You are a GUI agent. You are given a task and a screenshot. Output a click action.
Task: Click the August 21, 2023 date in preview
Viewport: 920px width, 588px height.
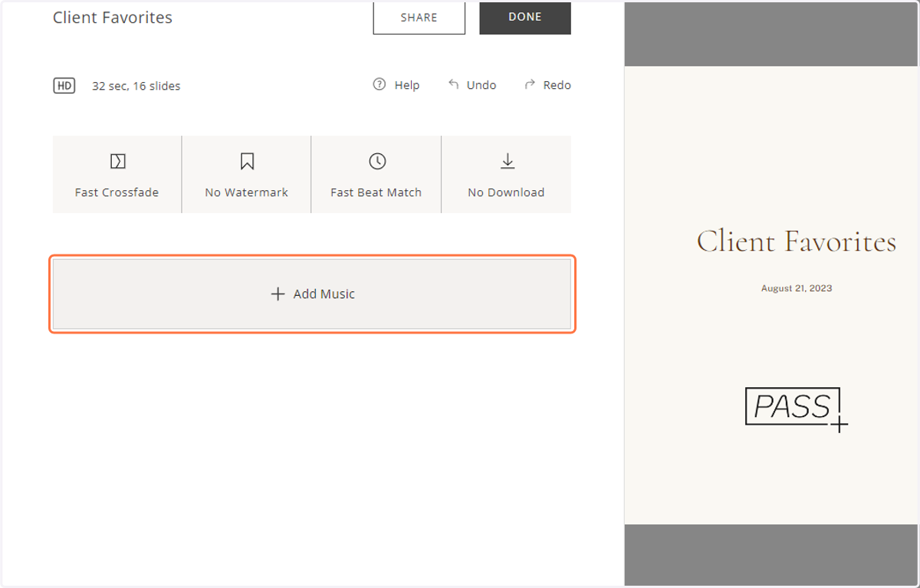coord(797,288)
